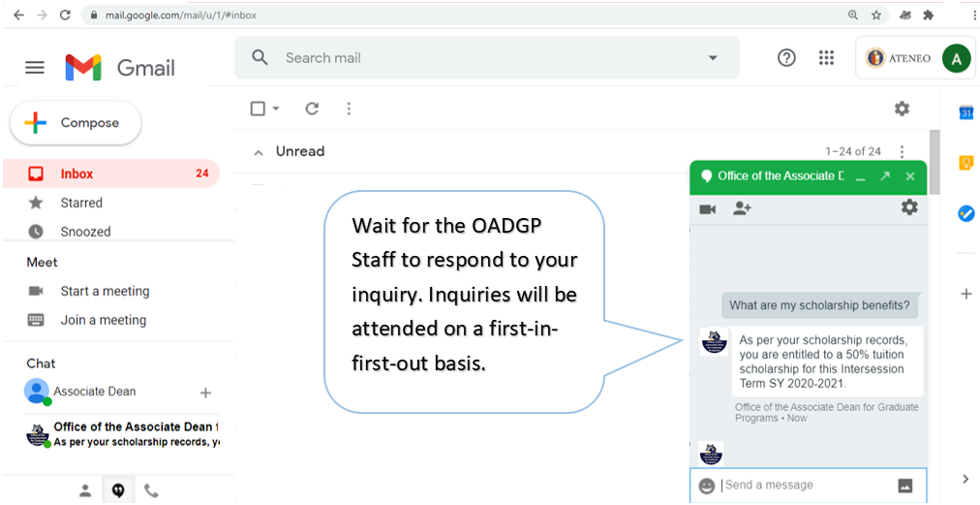Open the Inbox folder
Viewport: 980px width, 505px height.
tap(111, 174)
